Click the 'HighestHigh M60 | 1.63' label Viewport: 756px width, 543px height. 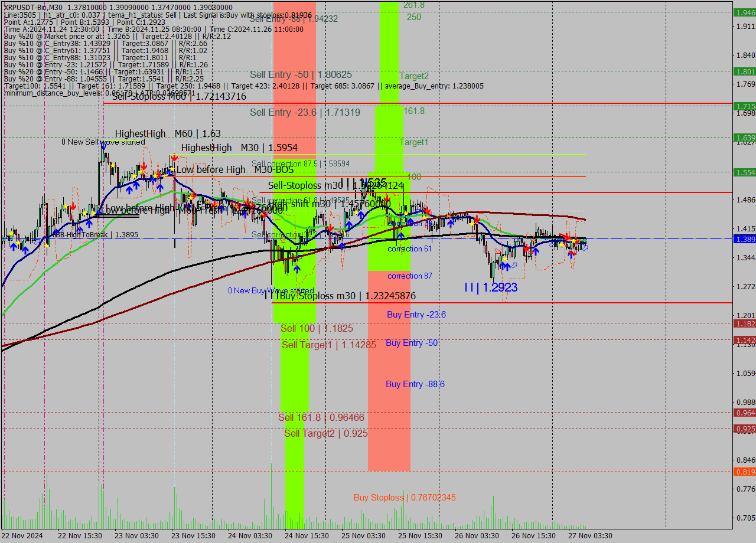pos(168,134)
